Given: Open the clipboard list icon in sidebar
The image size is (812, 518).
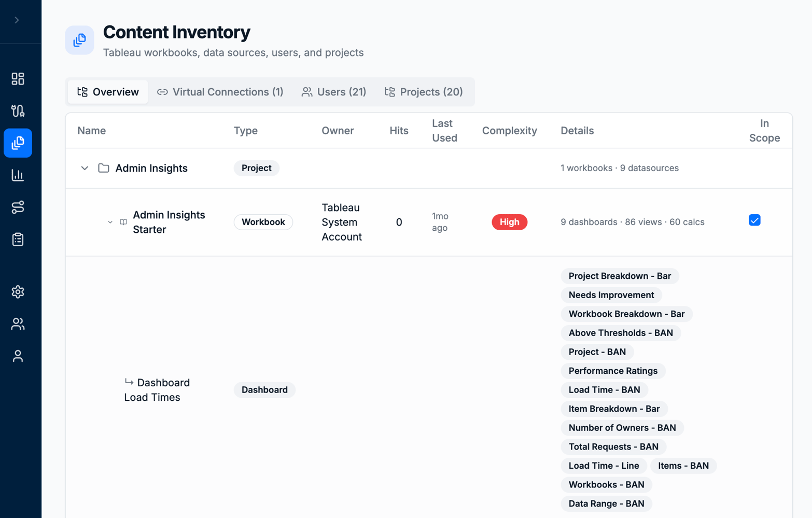Looking at the screenshot, I should click(18, 240).
